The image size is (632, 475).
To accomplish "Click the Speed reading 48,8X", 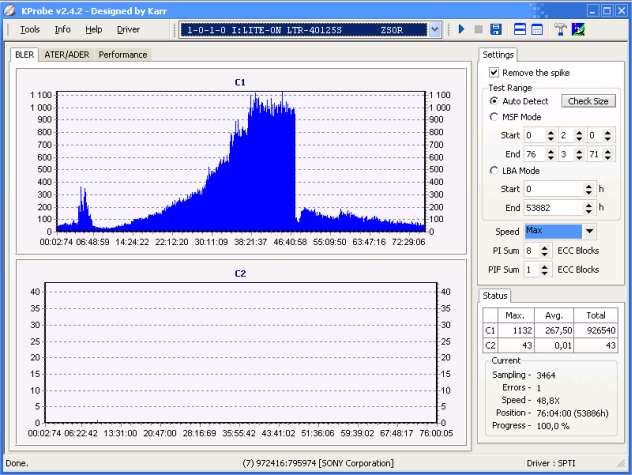I will pos(548,401).
